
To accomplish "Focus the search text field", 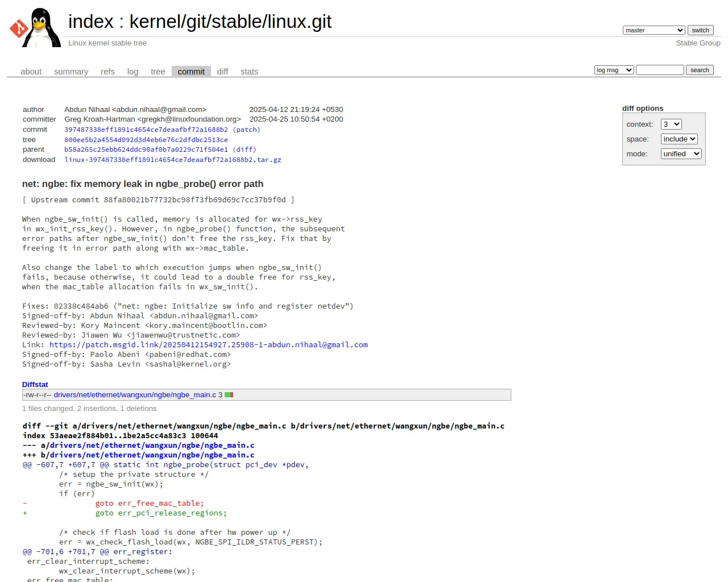I will click(x=660, y=70).
